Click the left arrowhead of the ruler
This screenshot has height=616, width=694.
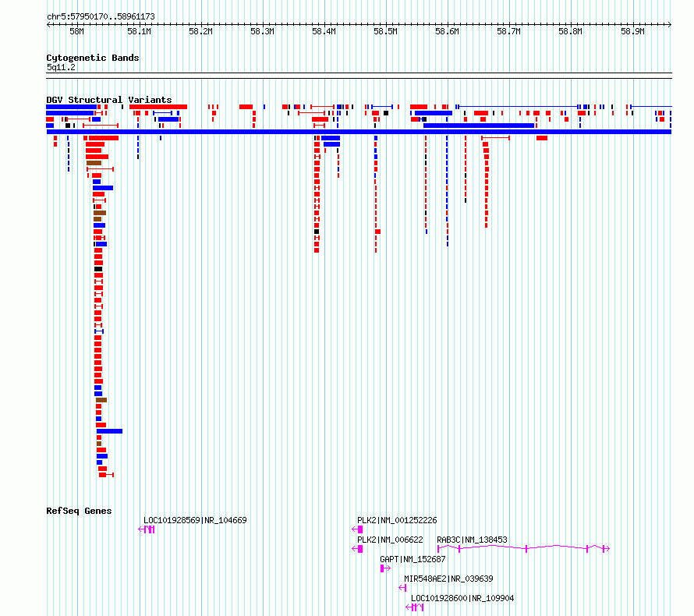(48, 24)
